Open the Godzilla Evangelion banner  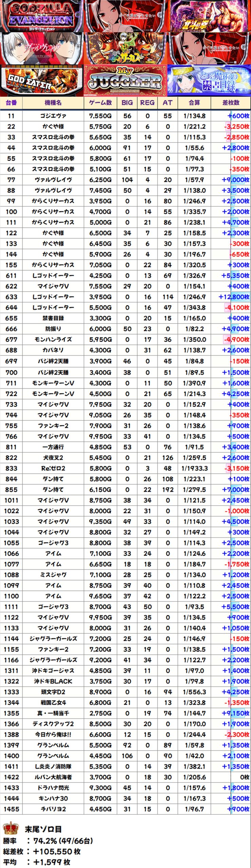tap(41, 16)
